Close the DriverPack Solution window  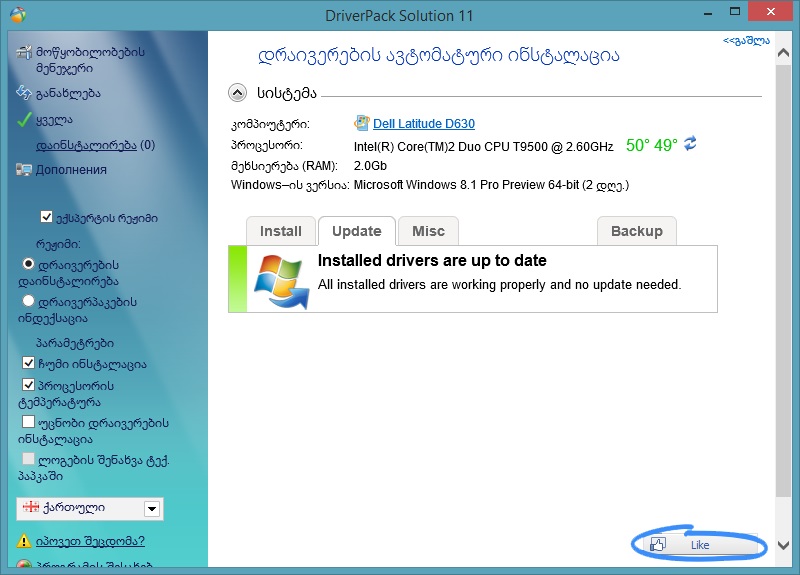pos(770,11)
